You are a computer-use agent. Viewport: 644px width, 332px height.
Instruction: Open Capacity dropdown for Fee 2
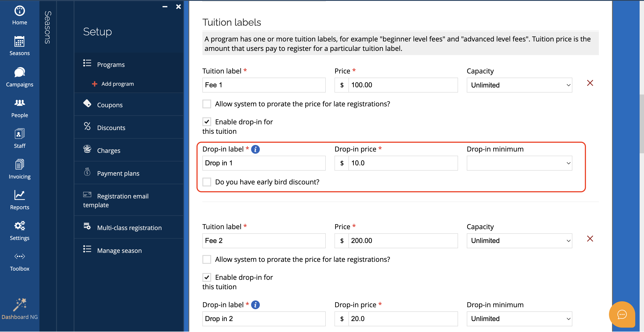click(519, 241)
